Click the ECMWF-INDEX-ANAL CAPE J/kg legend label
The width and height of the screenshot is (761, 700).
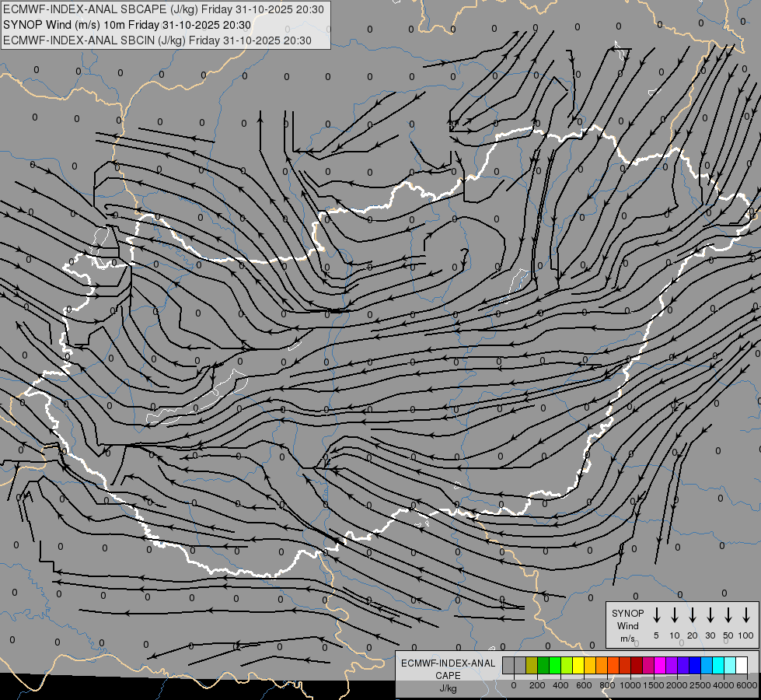(448, 675)
